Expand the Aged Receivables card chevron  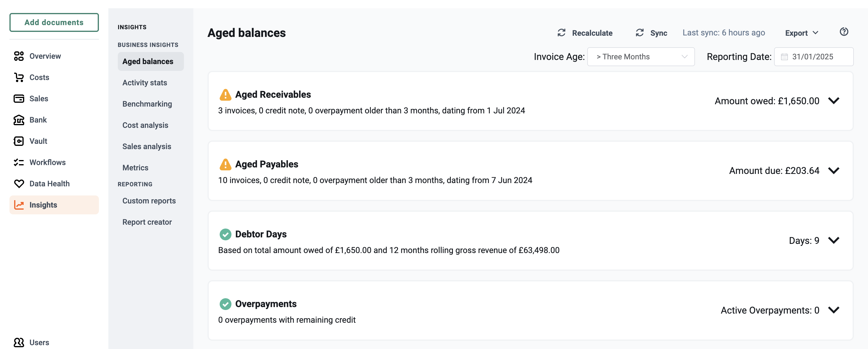point(834,101)
